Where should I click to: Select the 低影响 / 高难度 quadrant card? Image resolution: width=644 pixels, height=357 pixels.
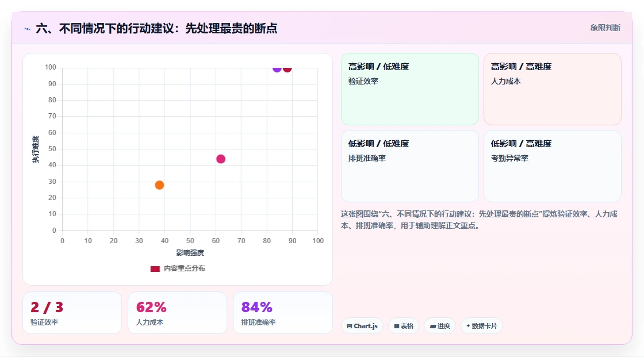point(552,166)
